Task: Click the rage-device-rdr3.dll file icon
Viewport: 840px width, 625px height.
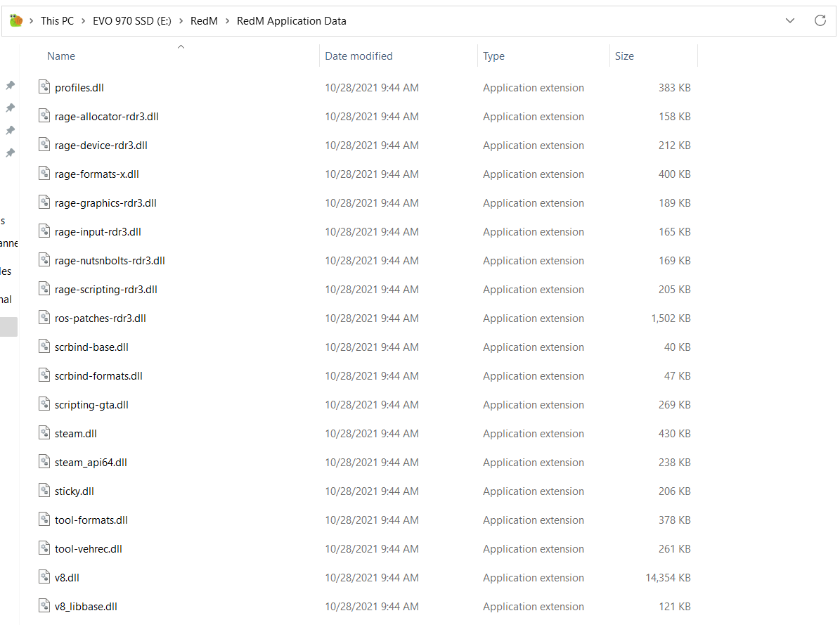Action: (x=44, y=144)
